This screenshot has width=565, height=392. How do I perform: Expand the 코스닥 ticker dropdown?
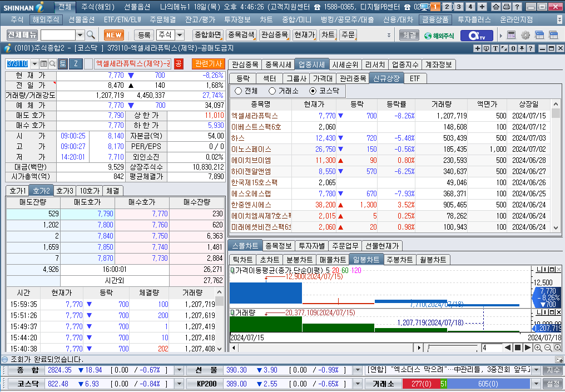coord(179,384)
